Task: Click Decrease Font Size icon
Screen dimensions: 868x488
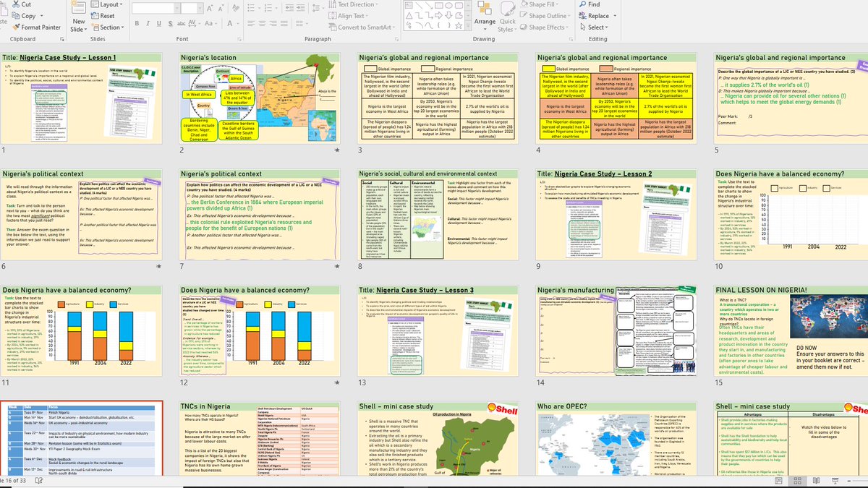Action: pyautogui.click(x=221, y=9)
